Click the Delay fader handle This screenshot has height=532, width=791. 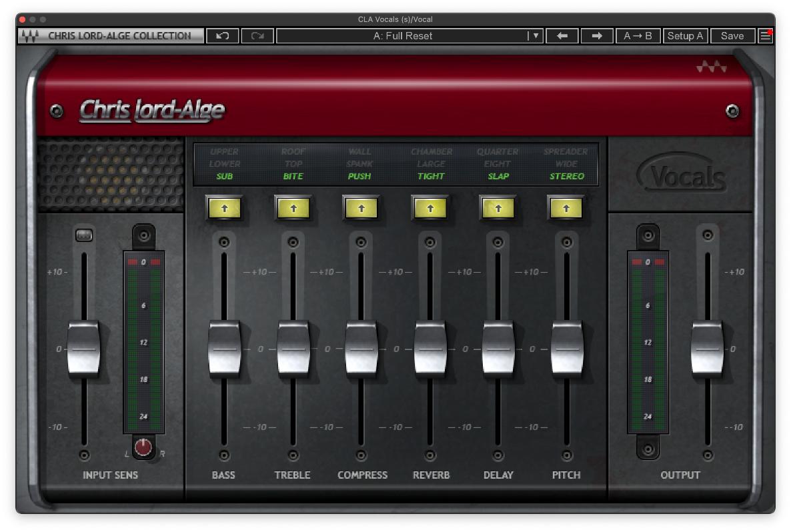[x=498, y=349]
